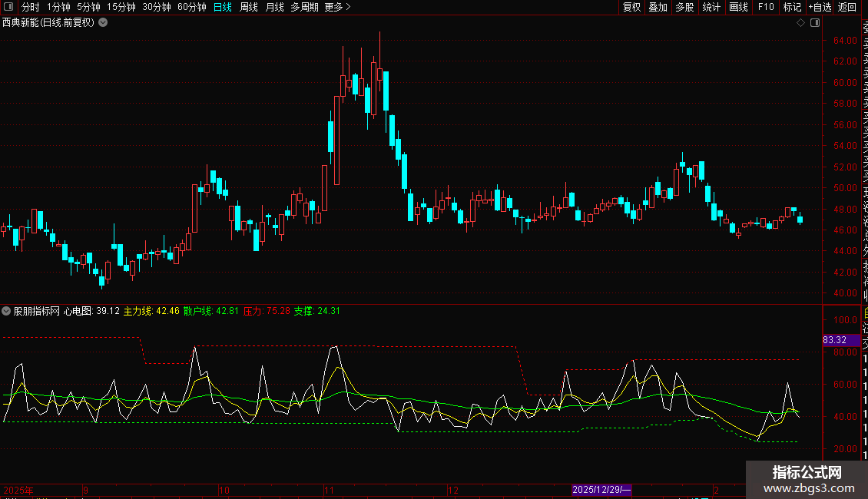Open the 统计 statistics tool
The image size is (868, 499).
click(711, 7)
